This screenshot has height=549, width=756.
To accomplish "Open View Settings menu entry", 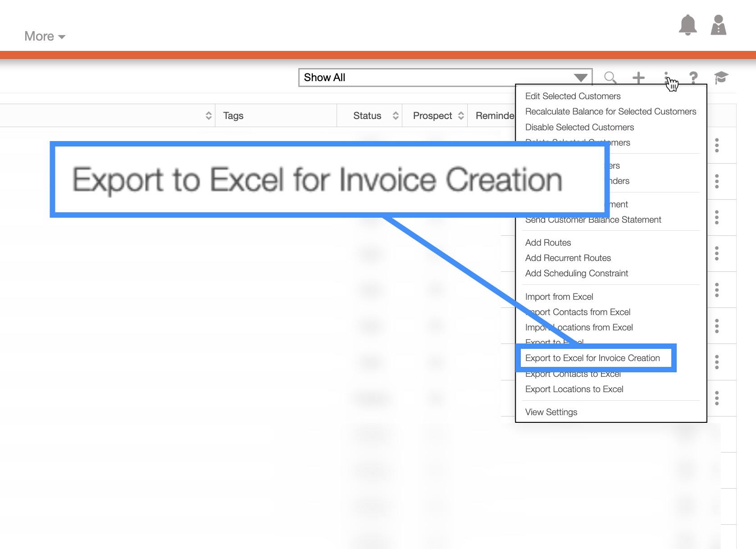I will coord(551,412).
